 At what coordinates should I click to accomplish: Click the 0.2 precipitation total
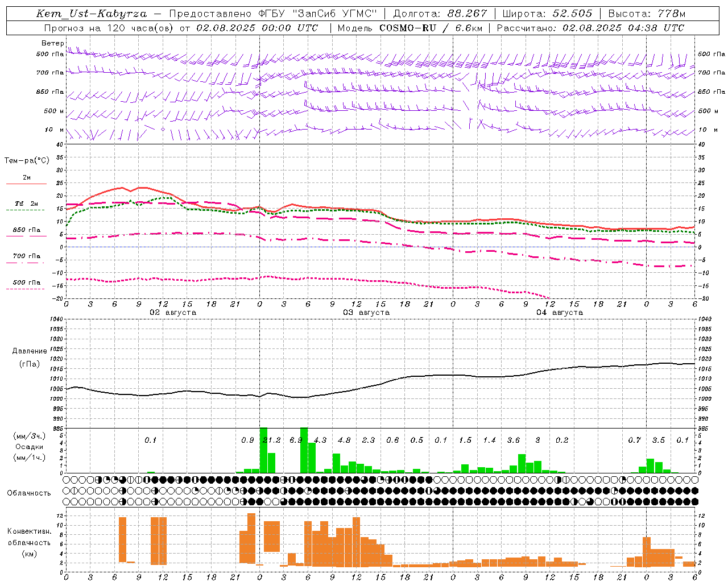click(x=562, y=440)
